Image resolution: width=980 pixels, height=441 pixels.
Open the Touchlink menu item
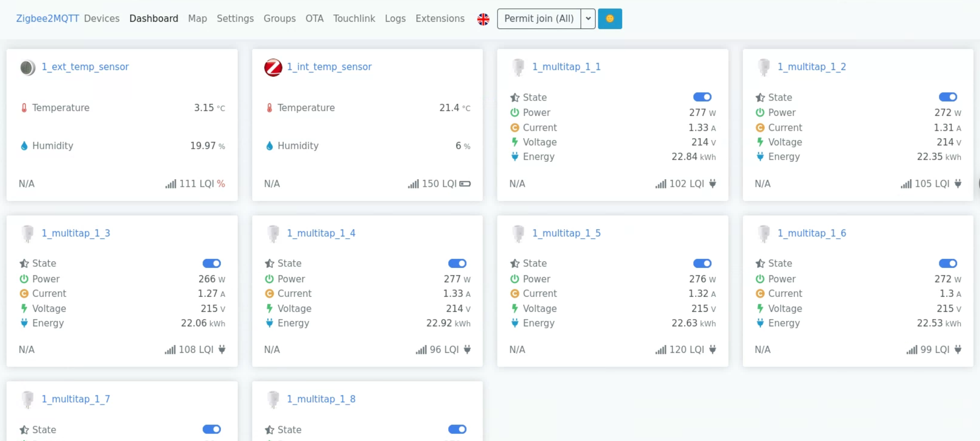[x=354, y=19]
